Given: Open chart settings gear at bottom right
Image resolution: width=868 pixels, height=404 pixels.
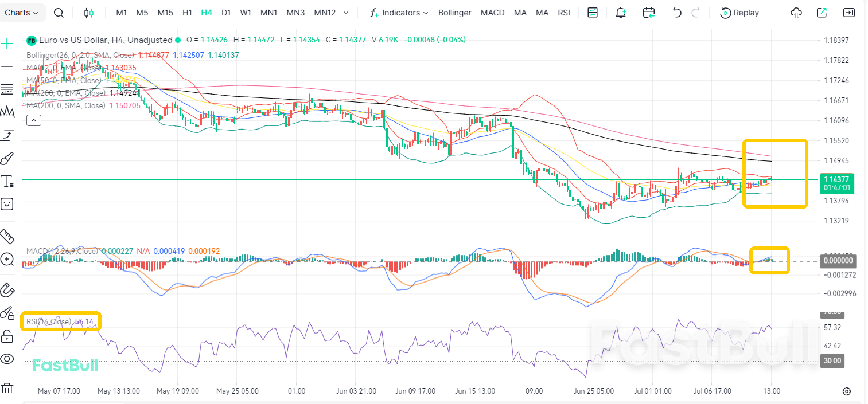Looking at the screenshot, I should point(847,391).
